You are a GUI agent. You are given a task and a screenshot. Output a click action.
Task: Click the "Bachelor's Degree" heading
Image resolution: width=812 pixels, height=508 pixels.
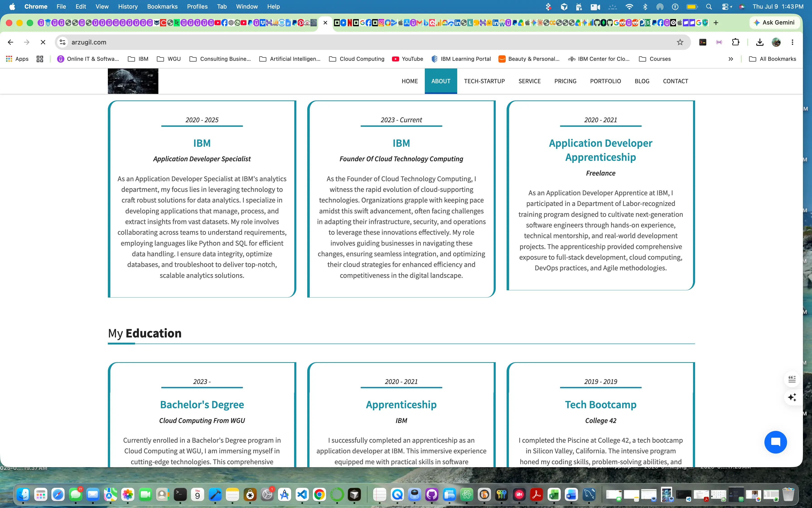[202, 405]
